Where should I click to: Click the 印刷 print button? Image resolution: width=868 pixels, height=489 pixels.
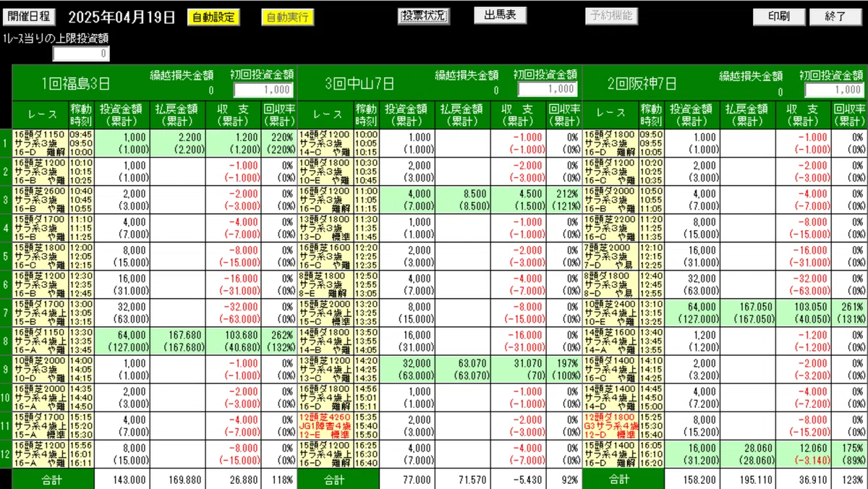(778, 17)
